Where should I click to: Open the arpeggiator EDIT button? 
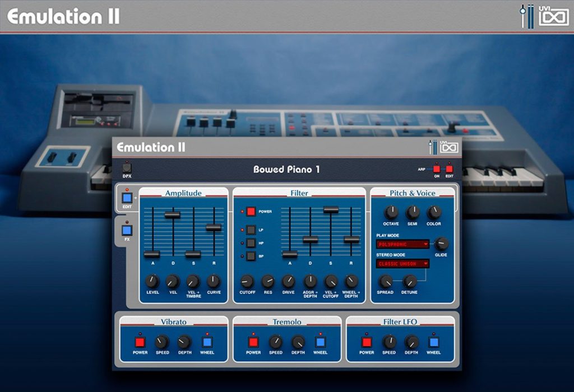(449, 169)
